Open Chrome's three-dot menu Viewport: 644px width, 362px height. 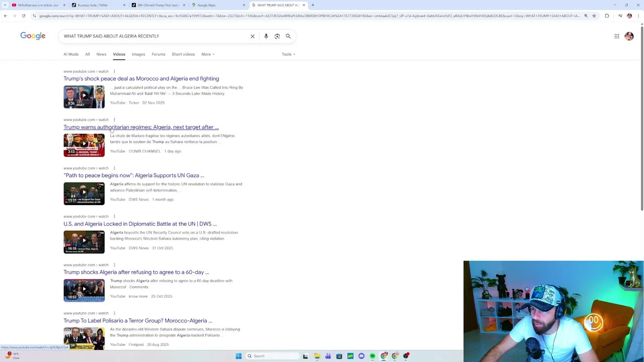[x=639, y=16]
